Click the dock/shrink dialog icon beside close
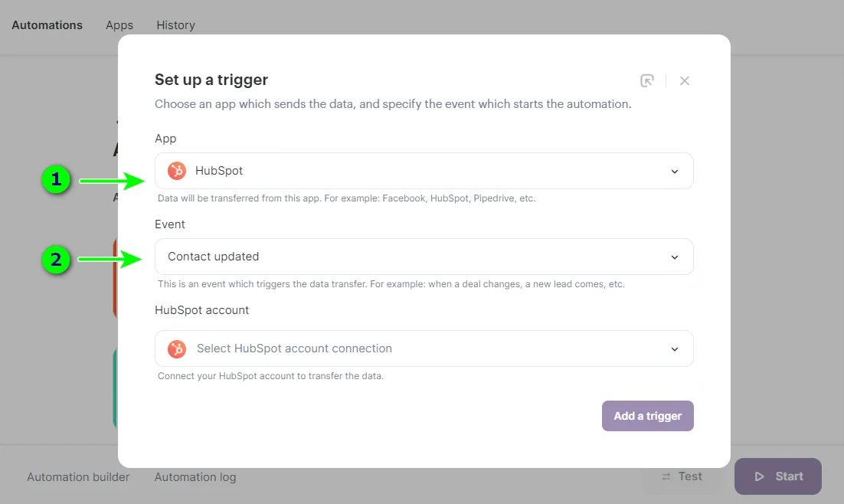The image size is (844, 504). tap(647, 80)
